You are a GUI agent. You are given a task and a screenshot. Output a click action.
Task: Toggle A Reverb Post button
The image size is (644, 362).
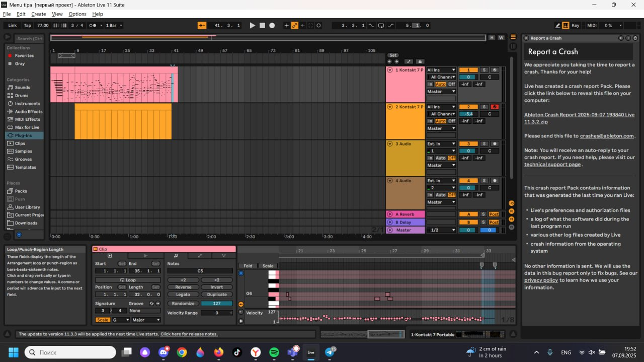(494, 214)
